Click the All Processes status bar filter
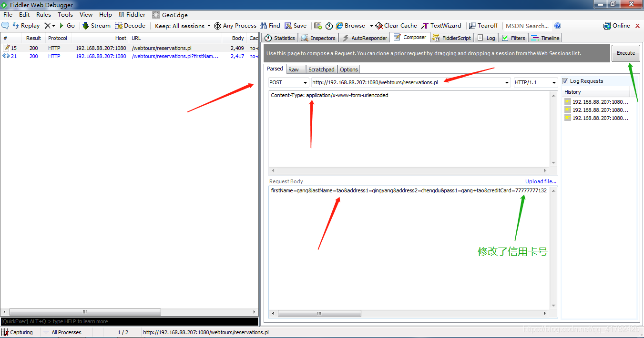 [x=62, y=332]
